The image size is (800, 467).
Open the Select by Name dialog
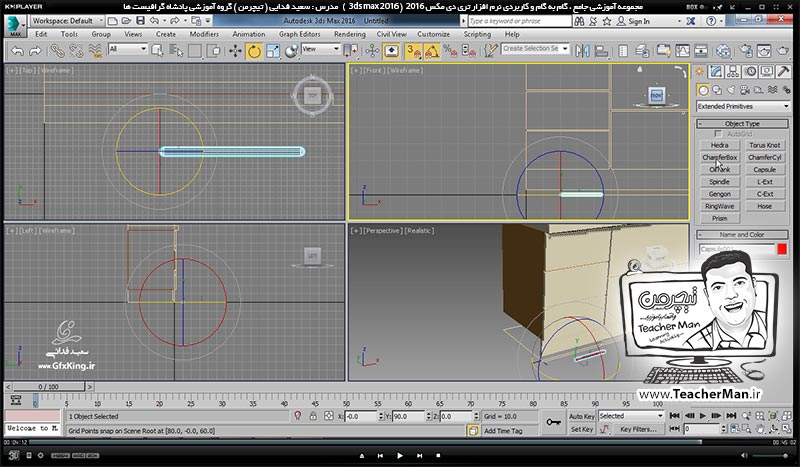click(176, 51)
